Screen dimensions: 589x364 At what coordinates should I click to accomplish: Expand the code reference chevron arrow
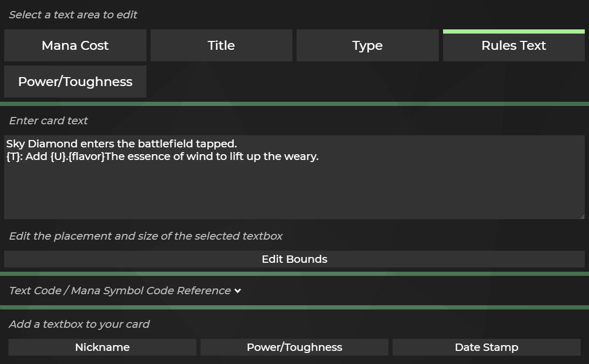click(238, 291)
